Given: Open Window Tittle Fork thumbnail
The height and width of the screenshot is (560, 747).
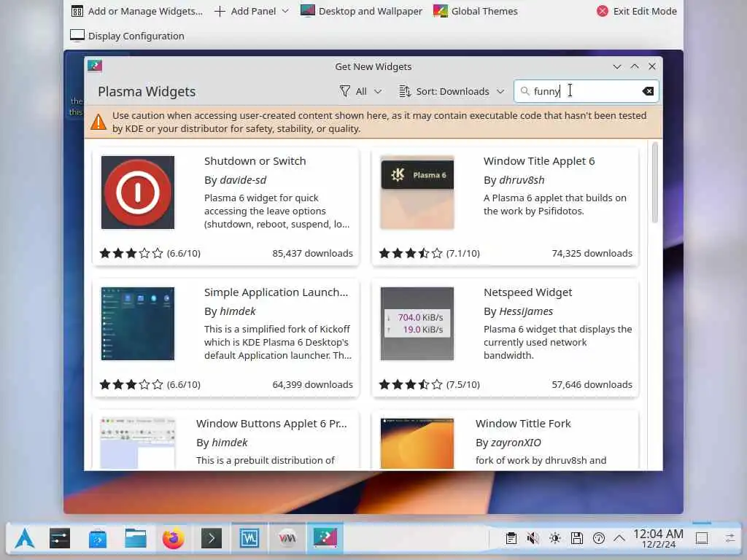Looking at the screenshot, I should click(417, 444).
